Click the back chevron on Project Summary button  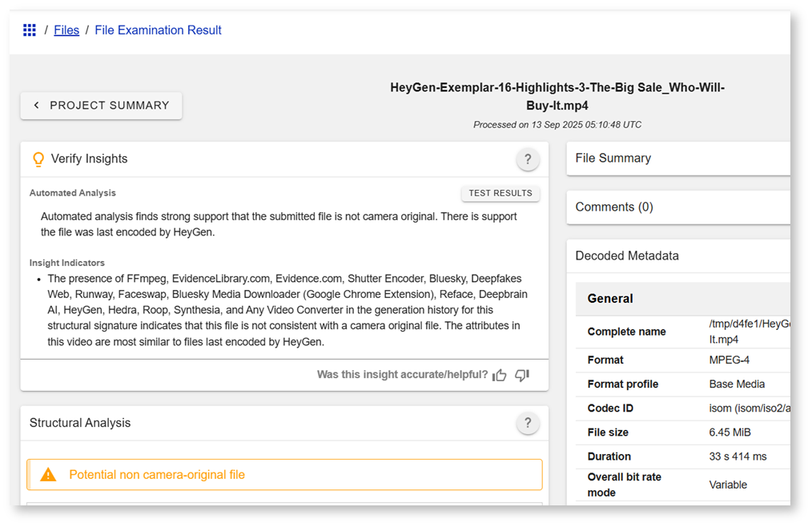point(36,105)
